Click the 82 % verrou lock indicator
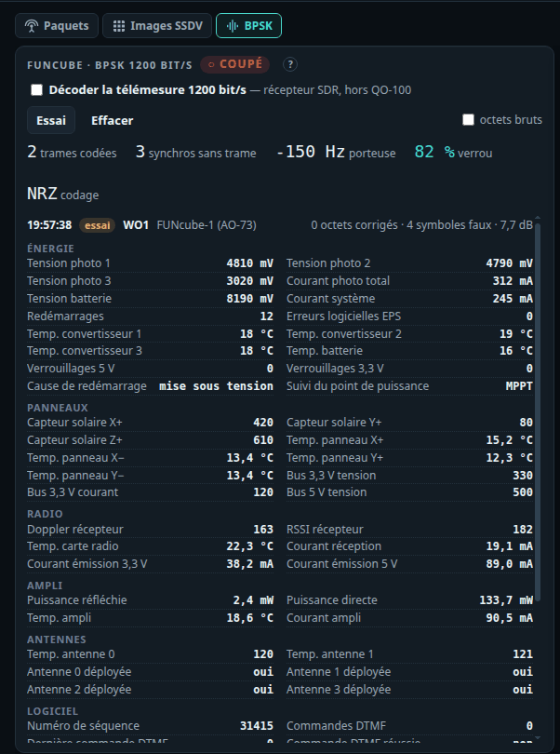This screenshot has width=560, height=754. point(453,153)
